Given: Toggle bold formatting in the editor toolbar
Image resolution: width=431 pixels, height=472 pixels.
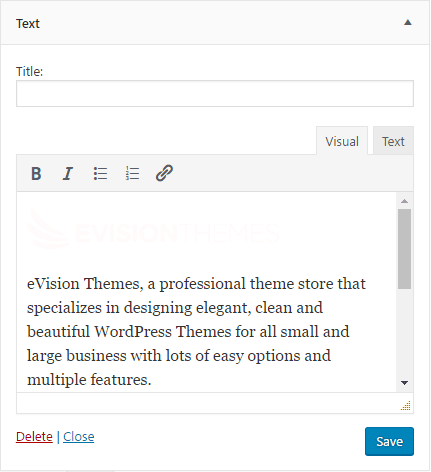Looking at the screenshot, I should pos(36,173).
